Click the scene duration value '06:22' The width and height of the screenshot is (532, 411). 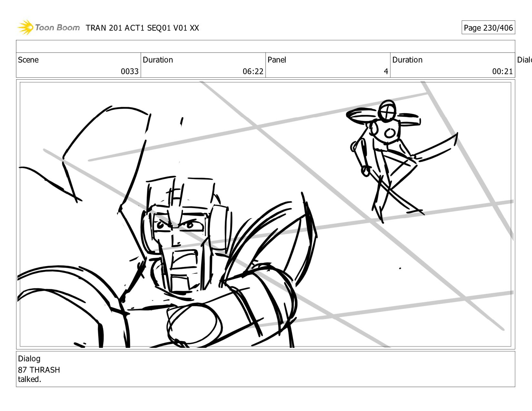coord(253,72)
